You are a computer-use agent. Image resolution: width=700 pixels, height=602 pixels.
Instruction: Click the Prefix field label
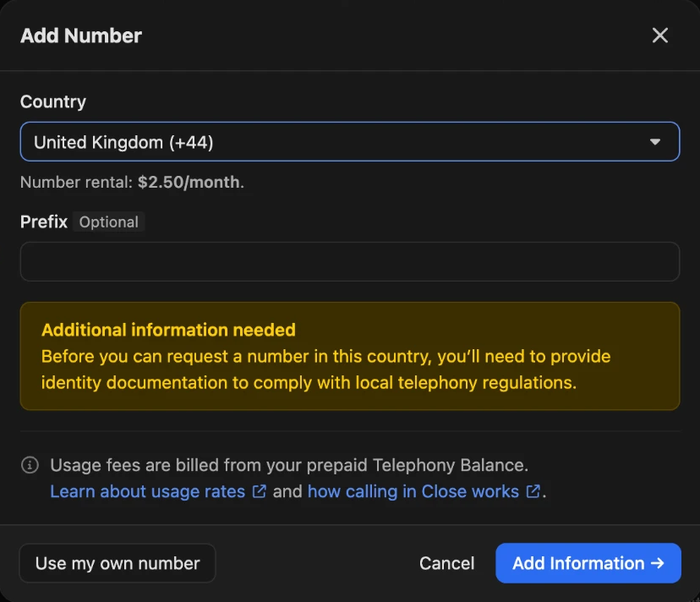tap(44, 222)
